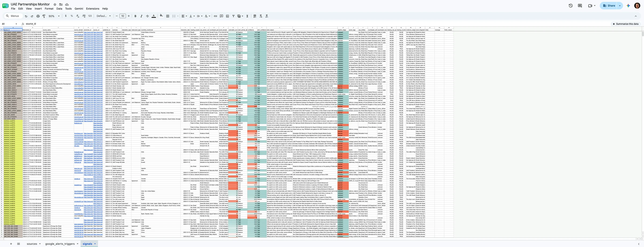Open the functions sigma menu
The height and width of the screenshot is (247, 644).
tap(247, 16)
